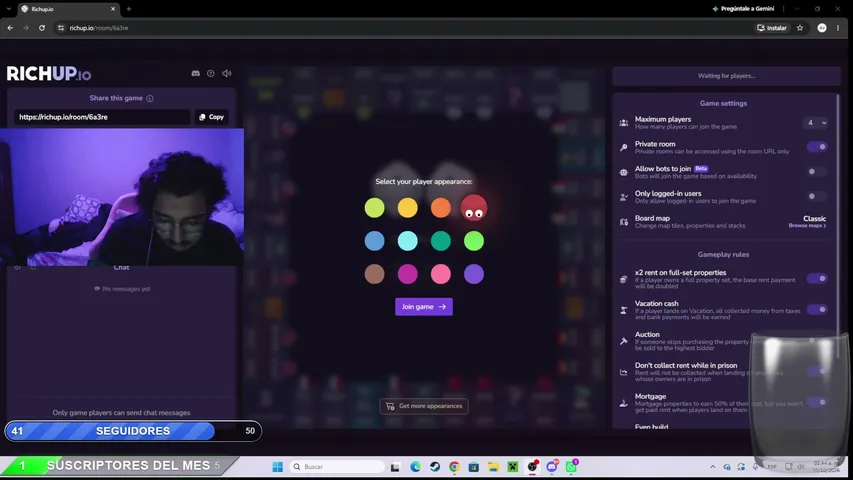This screenshot has width=853, height=480.
Task: Click the browser address bar
Action: pyautogui.click(x=403, y=28)
